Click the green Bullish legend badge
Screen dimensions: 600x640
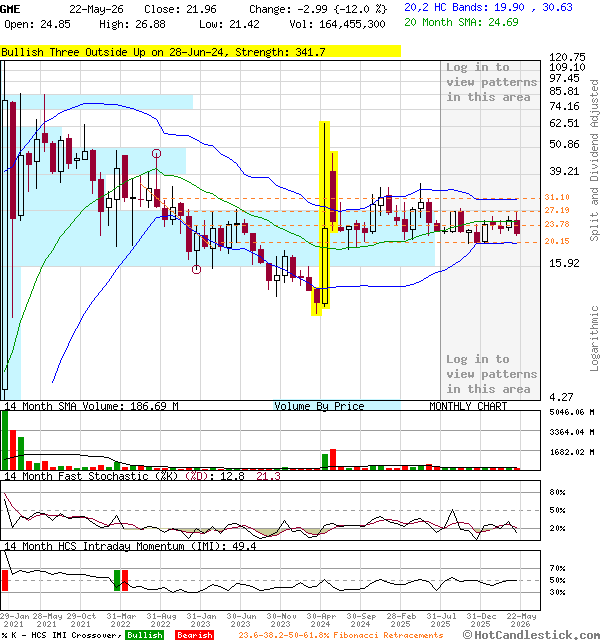pos(144,635)
